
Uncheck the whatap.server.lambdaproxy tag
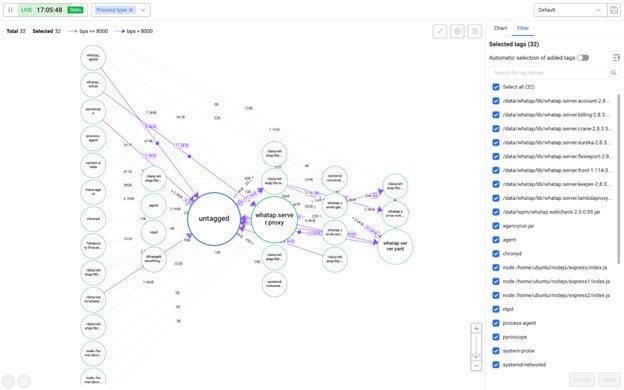(x=496, y=198)
